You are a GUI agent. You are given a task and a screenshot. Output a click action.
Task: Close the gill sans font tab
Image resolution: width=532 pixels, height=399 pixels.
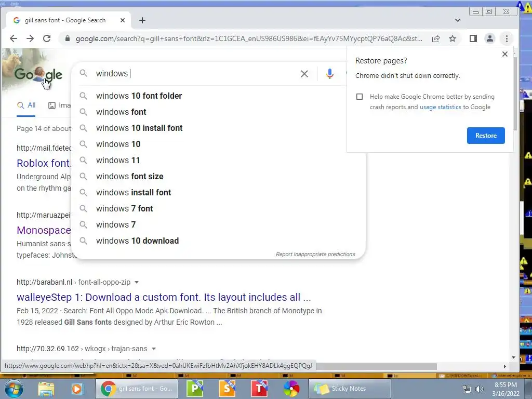pos(123,20)
